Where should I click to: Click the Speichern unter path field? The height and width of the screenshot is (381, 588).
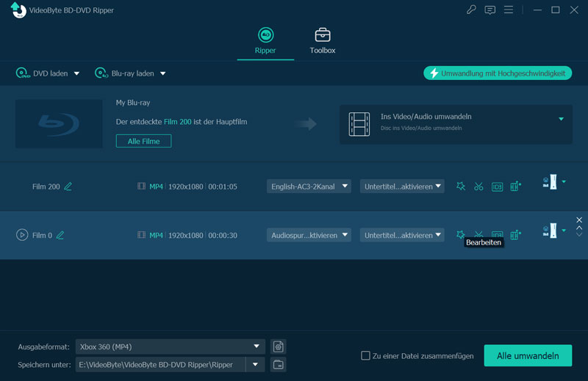[160, 365]
